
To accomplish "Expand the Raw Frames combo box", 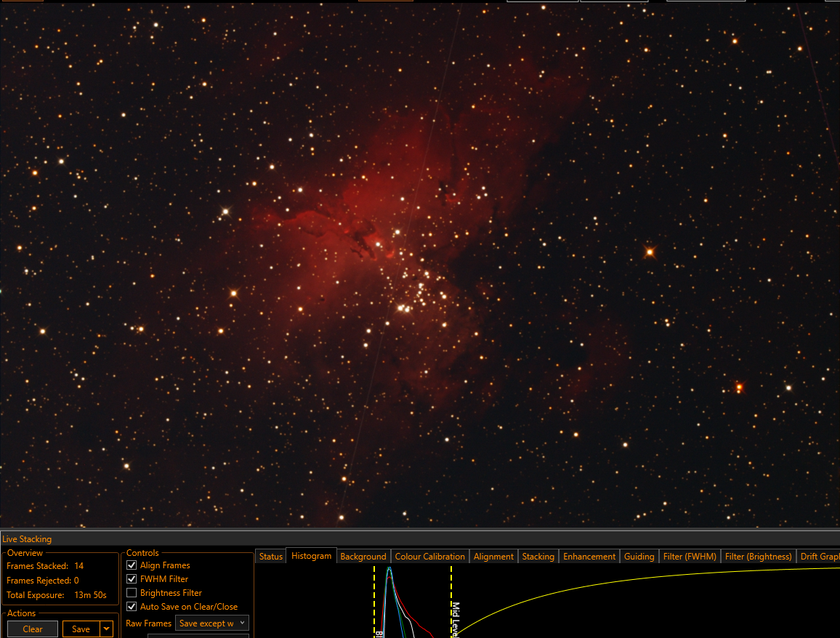I will click(212, 623).
